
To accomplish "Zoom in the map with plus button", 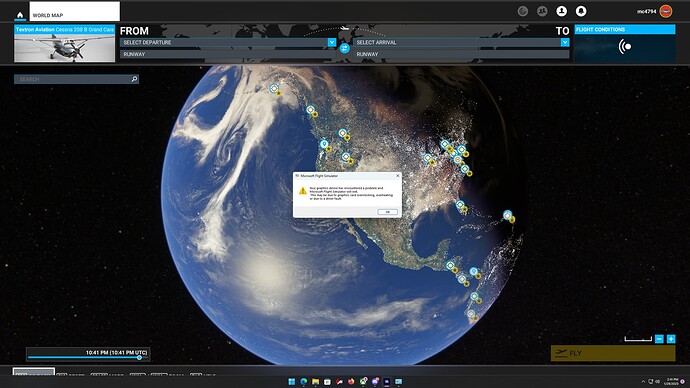I will point(671,339).
